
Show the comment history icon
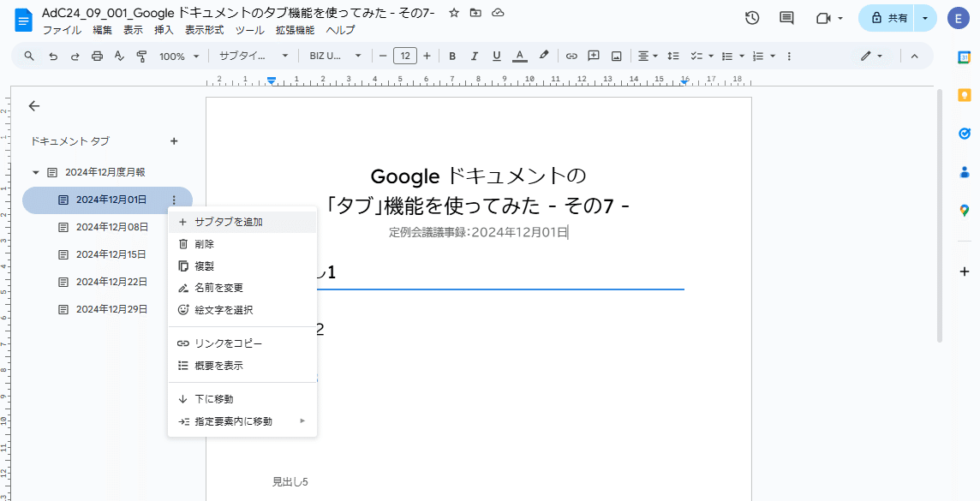pyautogui.click(x=787, y=18)
